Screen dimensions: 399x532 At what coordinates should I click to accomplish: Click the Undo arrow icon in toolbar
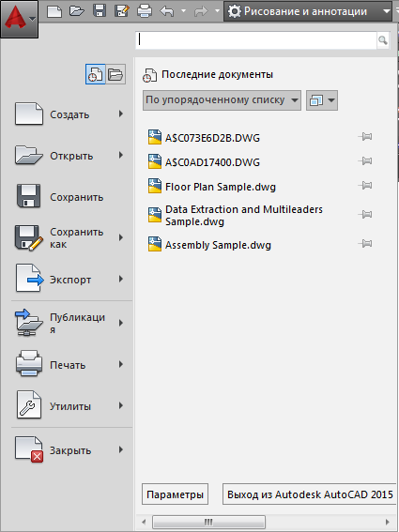167,11
